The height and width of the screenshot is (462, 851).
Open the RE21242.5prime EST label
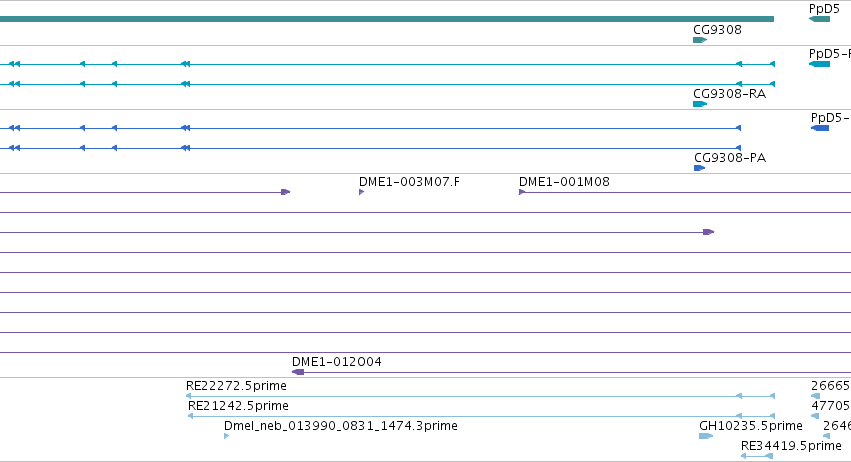(x=238, y=406)
